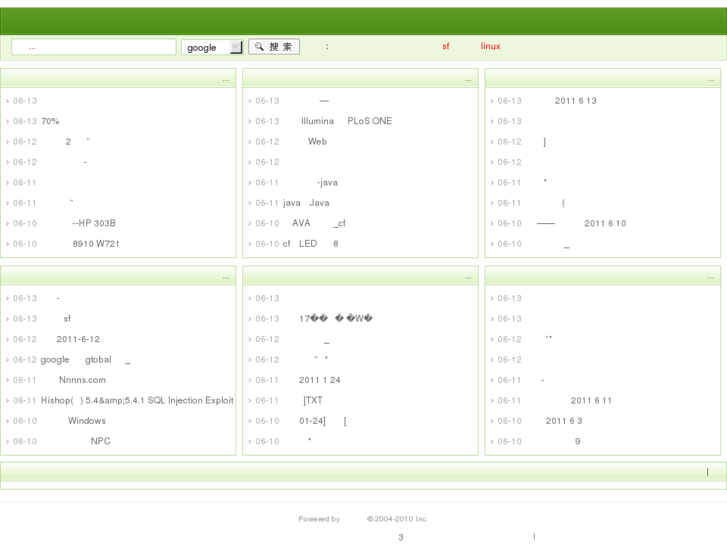727x545 pixels.
Task: Open the red 'linux' hot keyword link
Action: pos(490,46)
